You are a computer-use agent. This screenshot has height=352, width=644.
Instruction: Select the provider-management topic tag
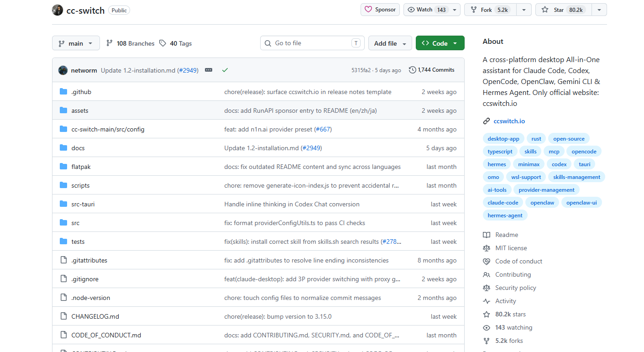547,190
